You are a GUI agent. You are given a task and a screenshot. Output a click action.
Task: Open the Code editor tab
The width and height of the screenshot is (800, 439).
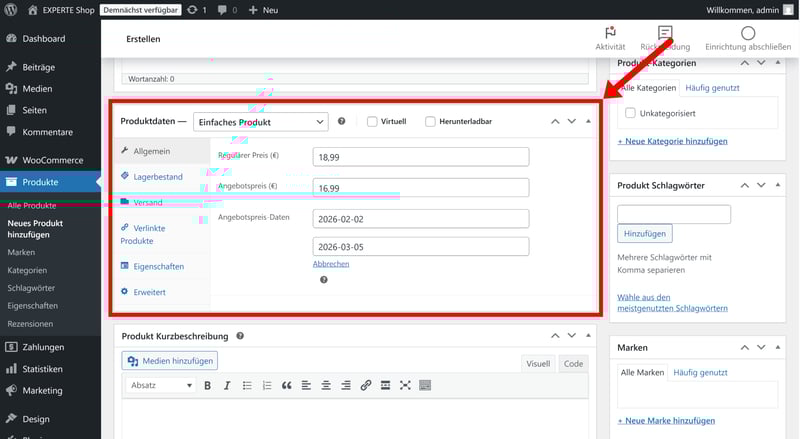click(573, 364)
